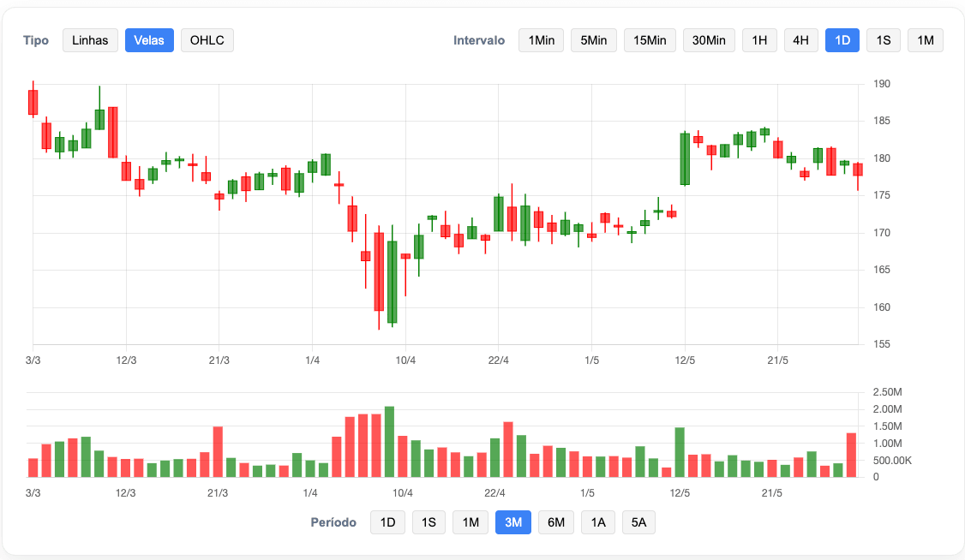Select the Velas chart type

coord(149,40)
